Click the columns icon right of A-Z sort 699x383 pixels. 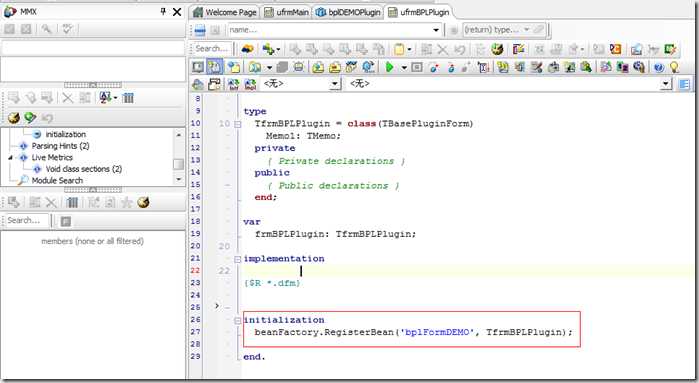tap(128, 97)
